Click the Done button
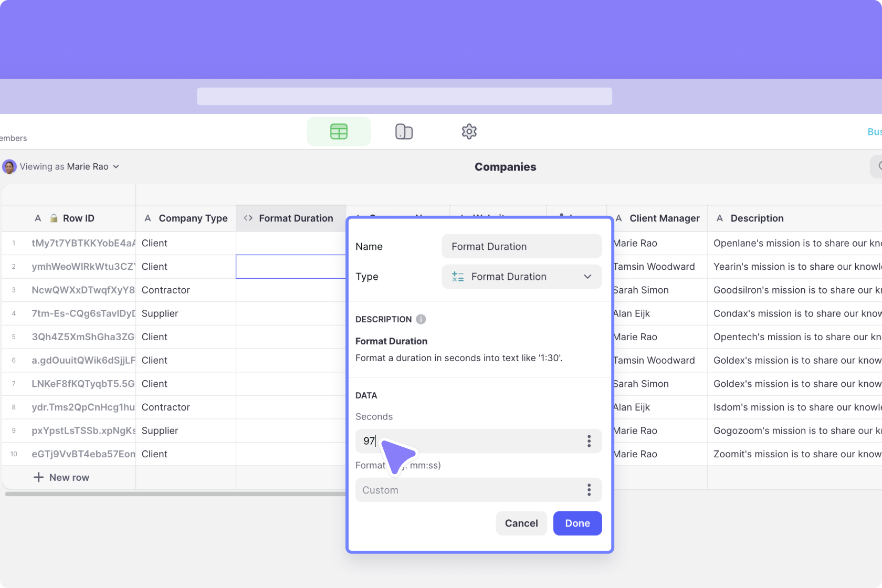Screen dimensions: 882x588 [x=577, y=523]
